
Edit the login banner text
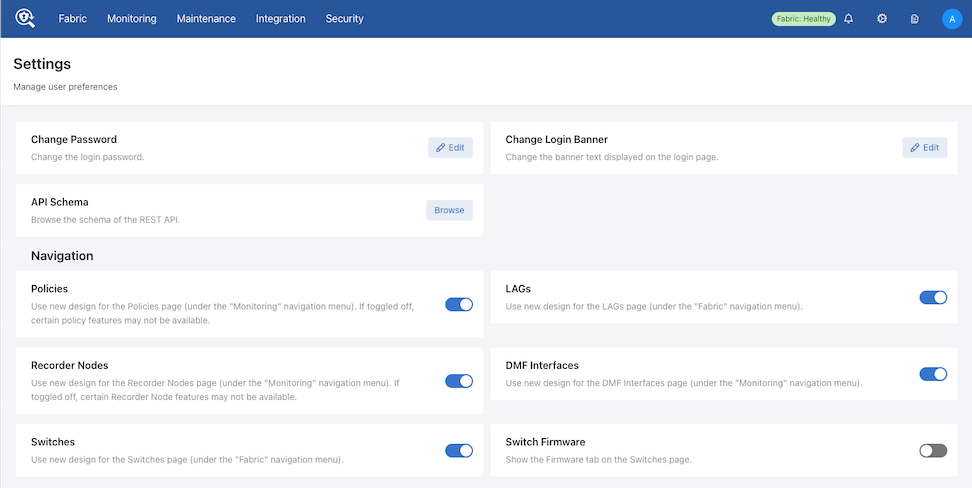click(924, 147)
